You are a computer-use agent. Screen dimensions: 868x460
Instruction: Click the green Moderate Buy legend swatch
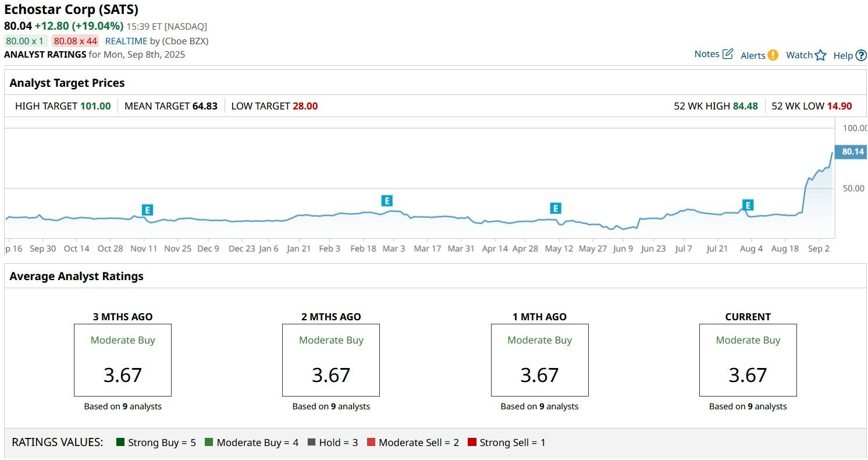click(209, 443)
